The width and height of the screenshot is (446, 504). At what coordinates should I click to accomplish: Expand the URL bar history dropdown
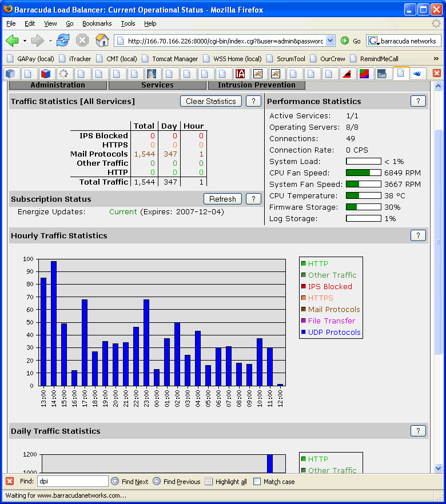point(330,41)
